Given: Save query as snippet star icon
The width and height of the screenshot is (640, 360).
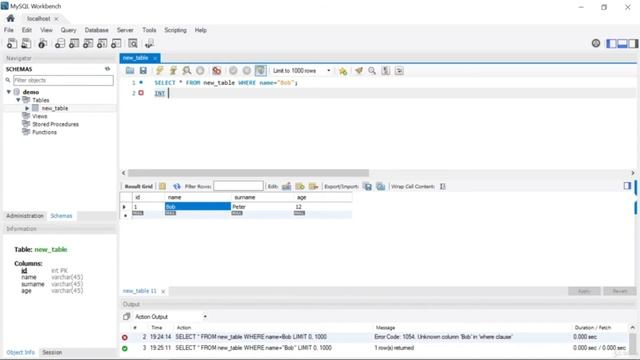Looking at the screenshot, I should 343,71.
